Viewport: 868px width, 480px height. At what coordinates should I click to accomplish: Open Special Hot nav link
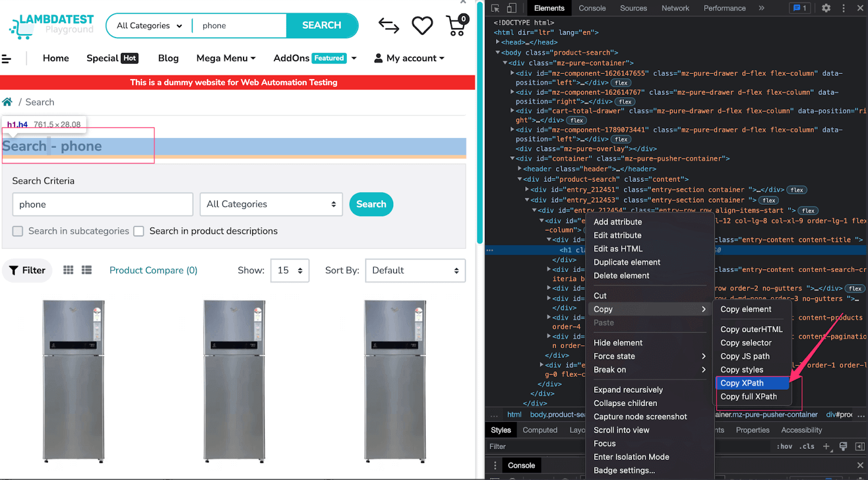click(112, 58)
